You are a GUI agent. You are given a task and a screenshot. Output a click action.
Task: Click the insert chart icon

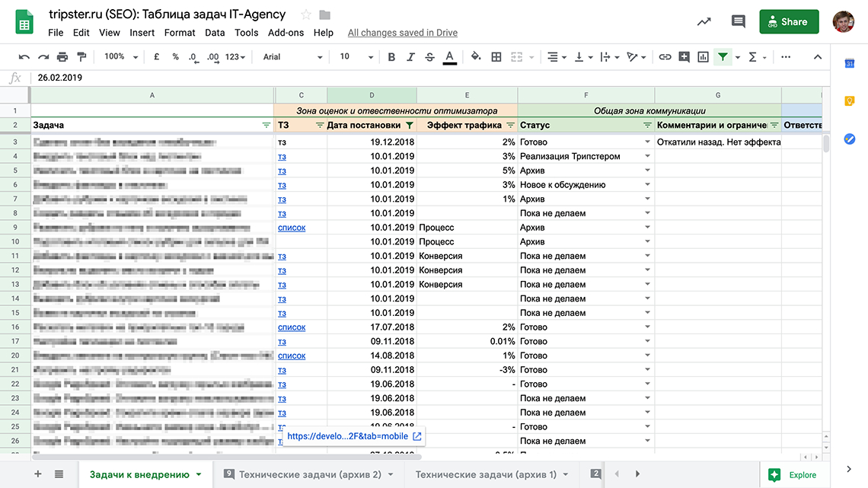tap(703, 57)
